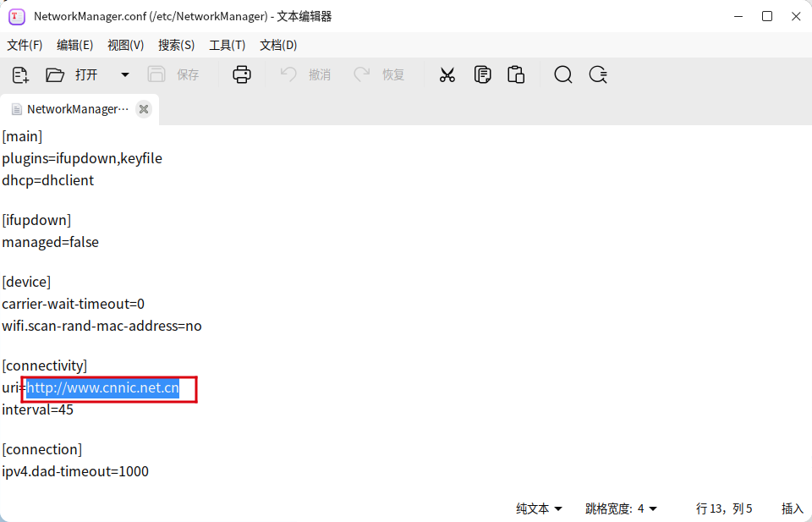The width and height of the screenshot is (812, 522).
Task: Click the open folder icon
Action: pyautogui.click(x=55, y=74)
